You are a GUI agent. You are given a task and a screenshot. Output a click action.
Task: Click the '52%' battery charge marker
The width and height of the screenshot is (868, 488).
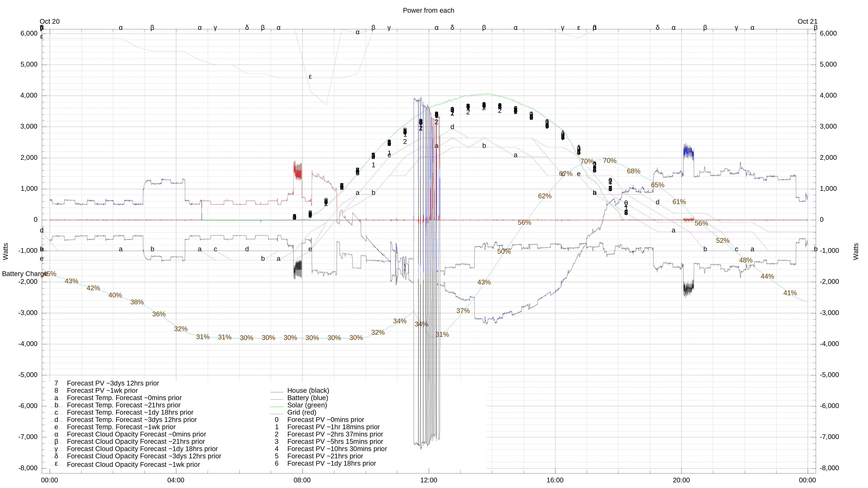722,241
